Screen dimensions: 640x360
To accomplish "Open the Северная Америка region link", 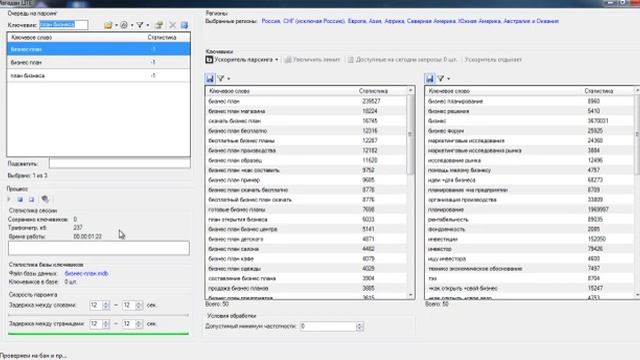I will click(x=431, y=21).
